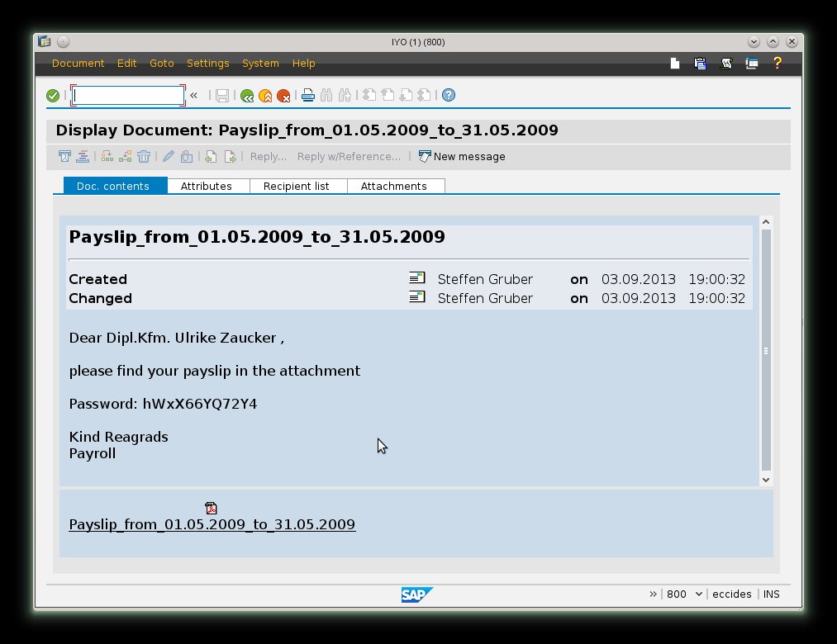This screenshot has width=837, height=644.
Task: Click the clipboard icon in top menu bar
Action: point(701,64)
